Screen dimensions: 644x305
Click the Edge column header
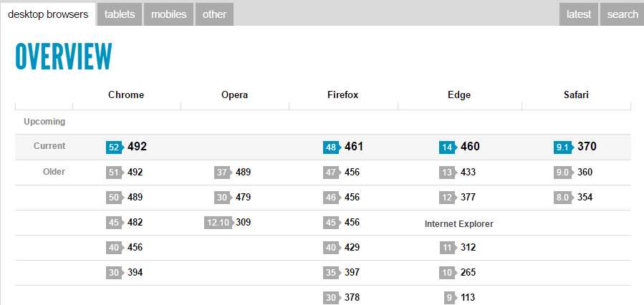[x=459, y=95]
